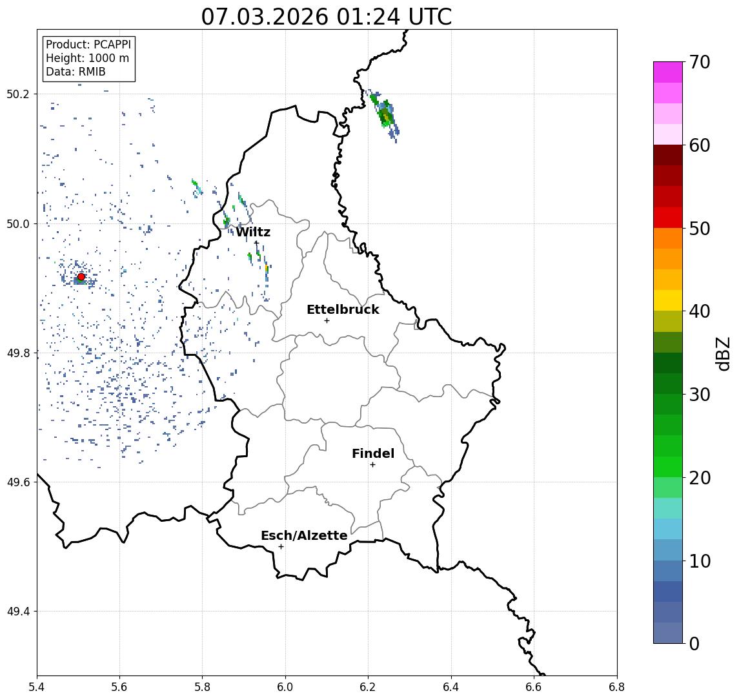739x700 pixels.
Task: Click the longitude axis label 6.8
Action: pos(616,687)
